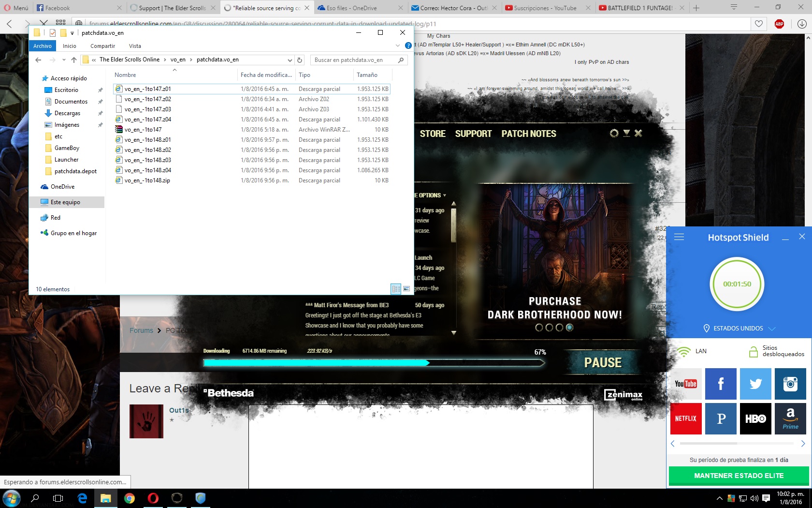Viewport: 812px width, 508px height.
Task: Launch Microsoft Edge from the taskbar
Action: (82, 498)
